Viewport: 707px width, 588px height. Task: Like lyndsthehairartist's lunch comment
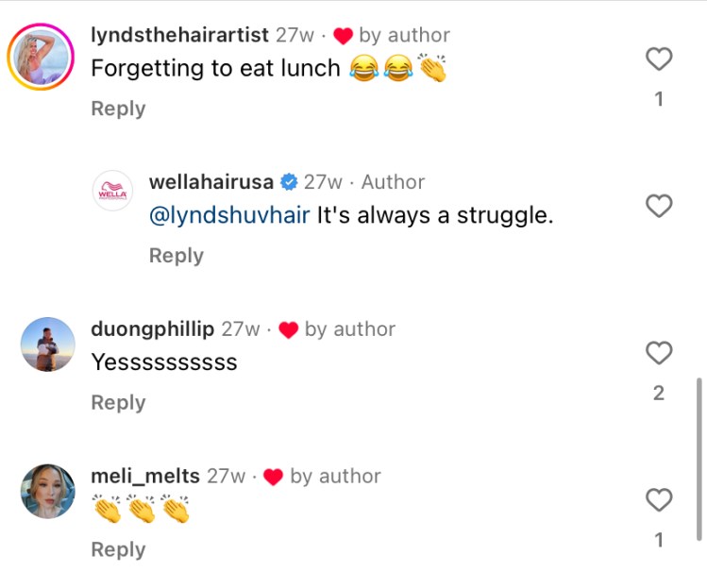coord(658,59)
